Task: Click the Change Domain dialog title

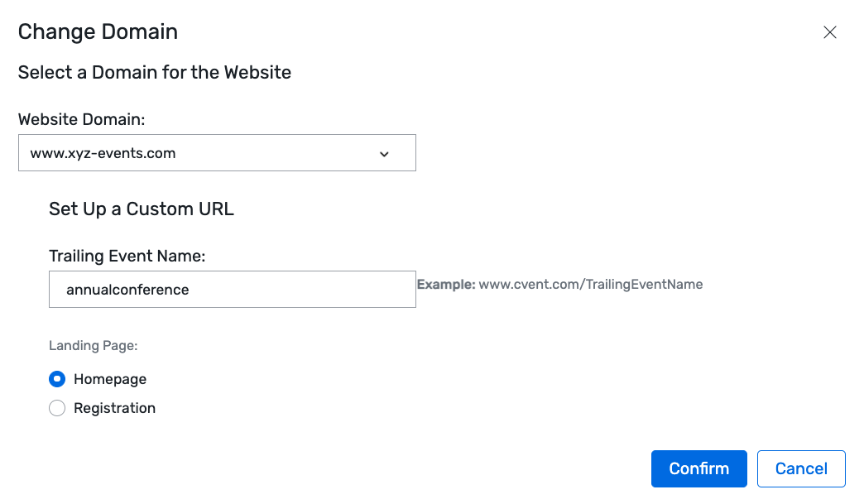Action: click(98, 32)
